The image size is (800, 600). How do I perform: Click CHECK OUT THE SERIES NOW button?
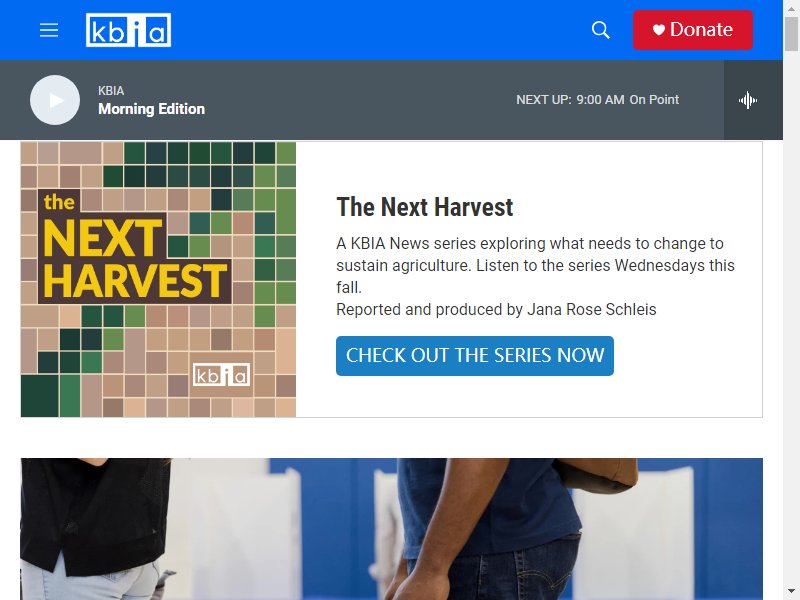pyautogui.click(x=475, y=356)
